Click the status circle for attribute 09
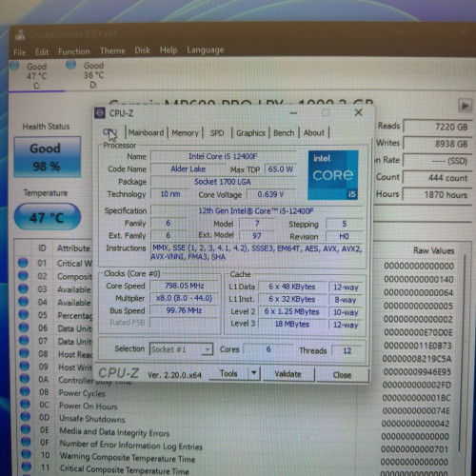Image resolution: width=476 pixels, height=476 pixels. click(25, 366)
